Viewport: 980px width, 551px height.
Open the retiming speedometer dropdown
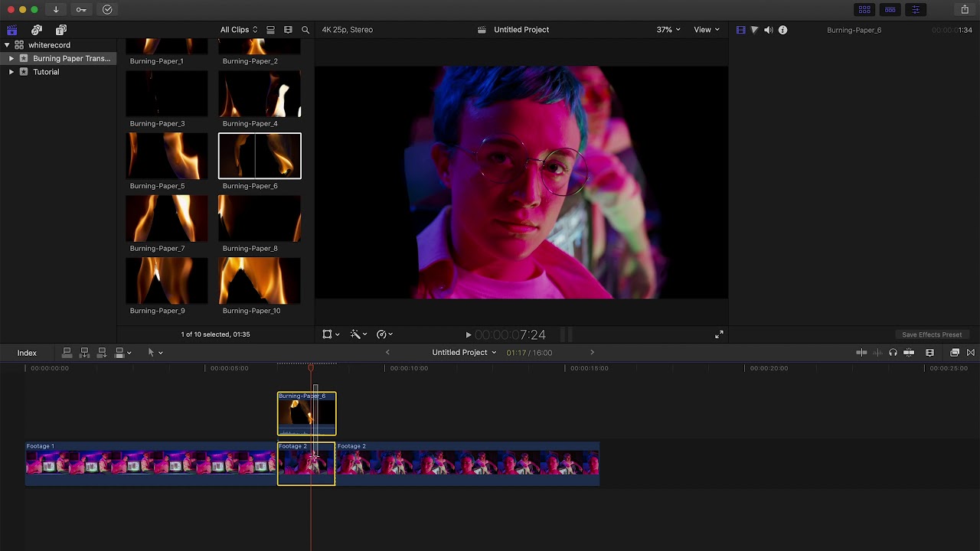385,334
